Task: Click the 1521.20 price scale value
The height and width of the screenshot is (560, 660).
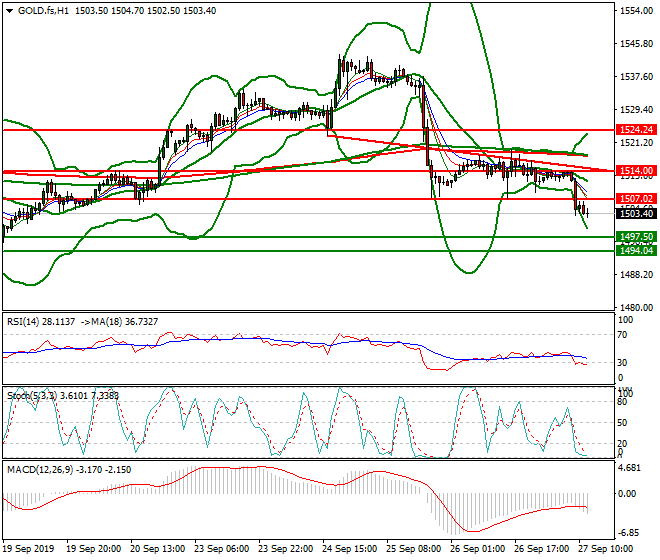Action: [636, 143]
